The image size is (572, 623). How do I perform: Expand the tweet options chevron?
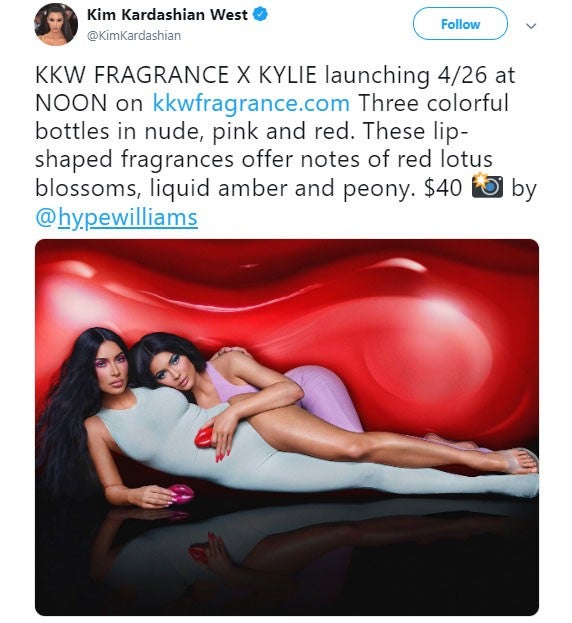531,26
